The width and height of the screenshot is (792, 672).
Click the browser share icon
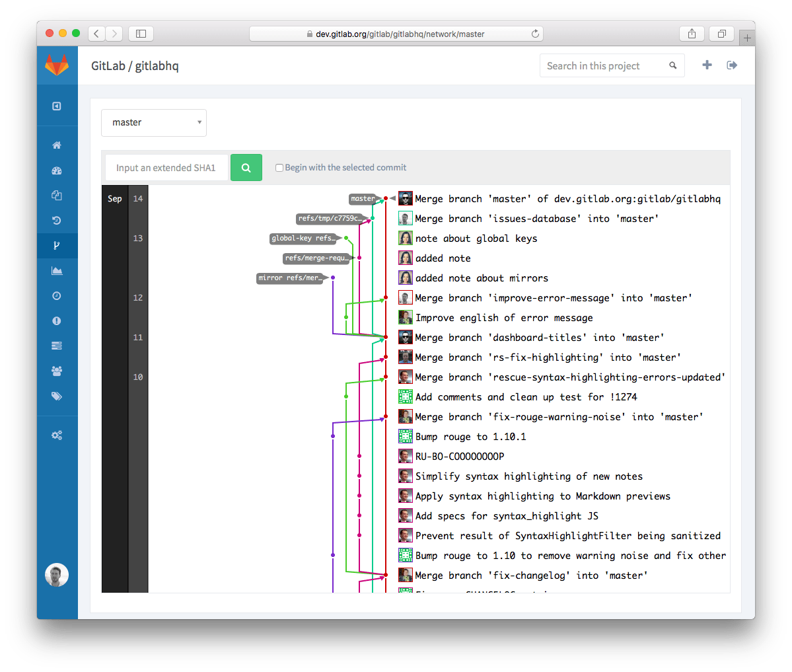click(692, 34)
